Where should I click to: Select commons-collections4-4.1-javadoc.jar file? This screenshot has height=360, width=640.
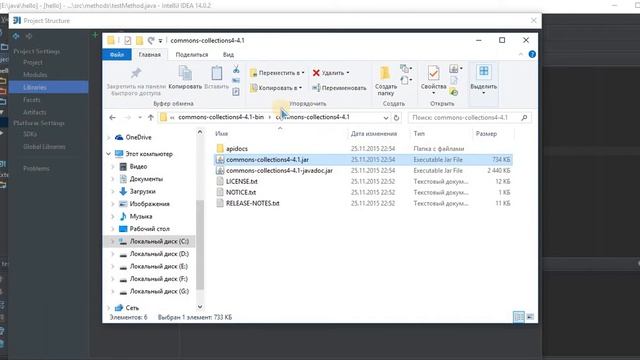click(279, 171)
